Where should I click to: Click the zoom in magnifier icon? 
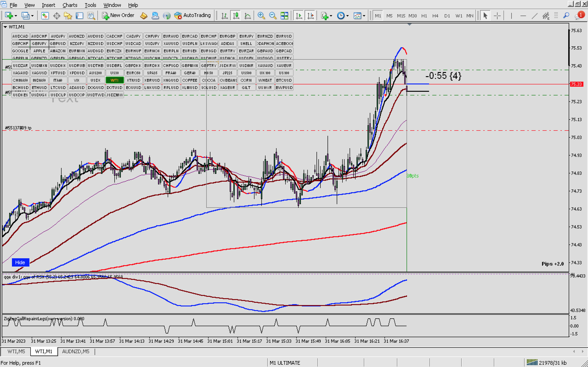point(261,16)
